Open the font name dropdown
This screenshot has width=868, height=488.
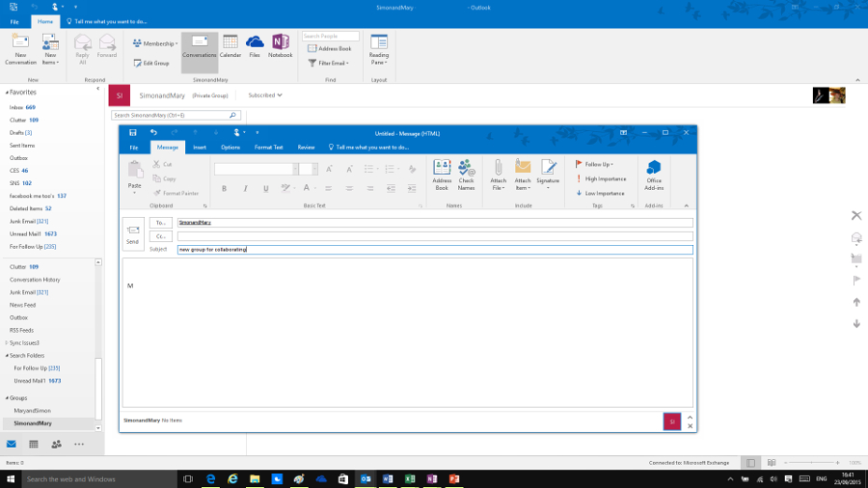(296, 169)
